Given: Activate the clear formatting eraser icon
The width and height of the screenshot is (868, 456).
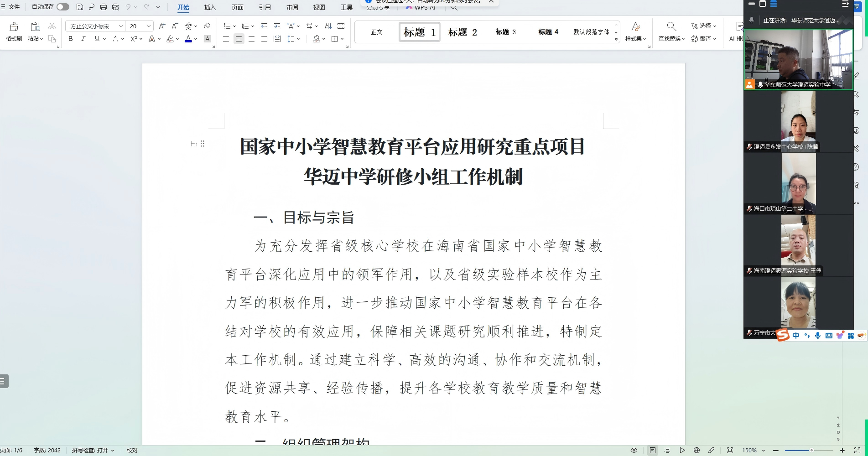Looking at the screenshot, I should pos(207,26).
